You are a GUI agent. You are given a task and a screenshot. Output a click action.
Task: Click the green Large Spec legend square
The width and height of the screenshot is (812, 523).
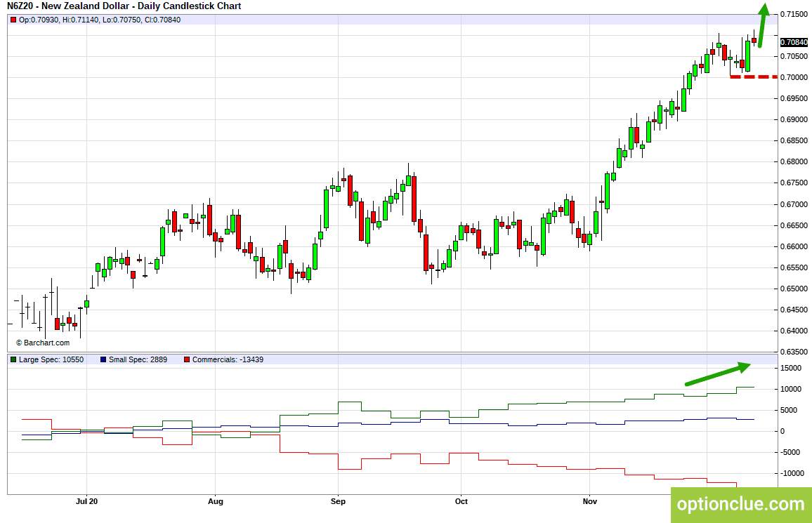click(x=13, y=359)
